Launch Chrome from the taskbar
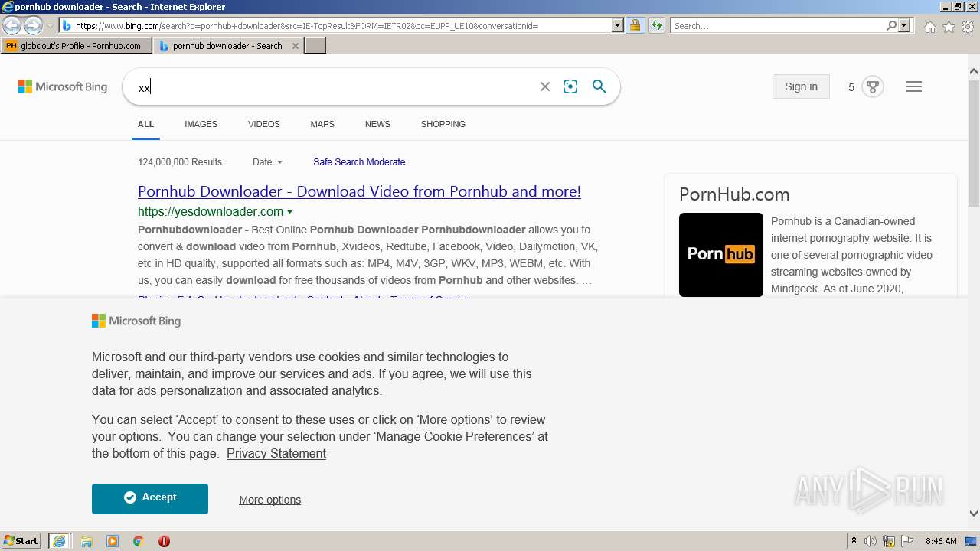 tap(139, 541)
